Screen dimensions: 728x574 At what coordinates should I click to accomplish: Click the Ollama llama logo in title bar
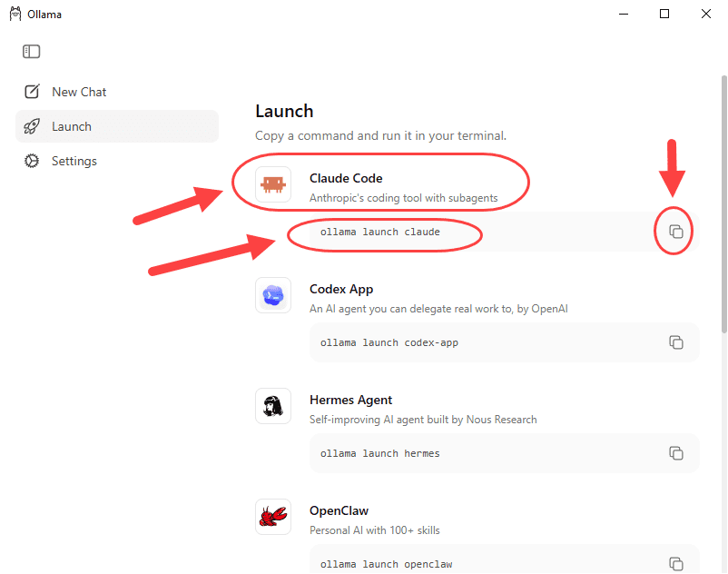point(15,14)
